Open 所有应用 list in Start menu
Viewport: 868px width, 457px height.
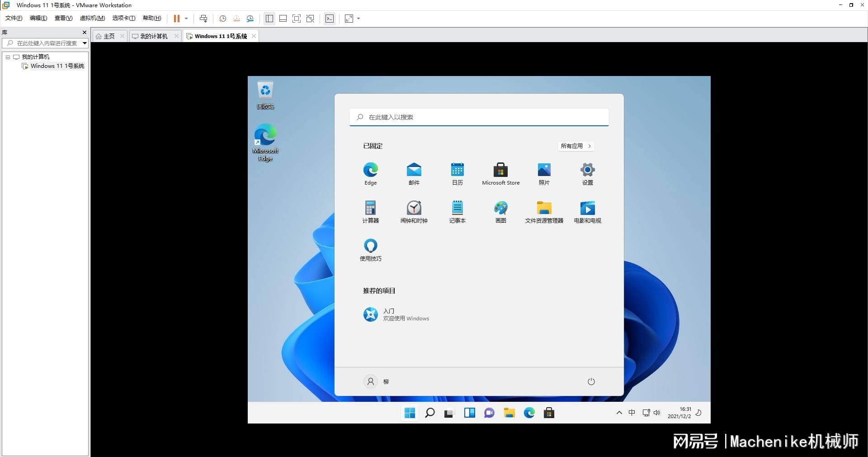tap(576, 146)
